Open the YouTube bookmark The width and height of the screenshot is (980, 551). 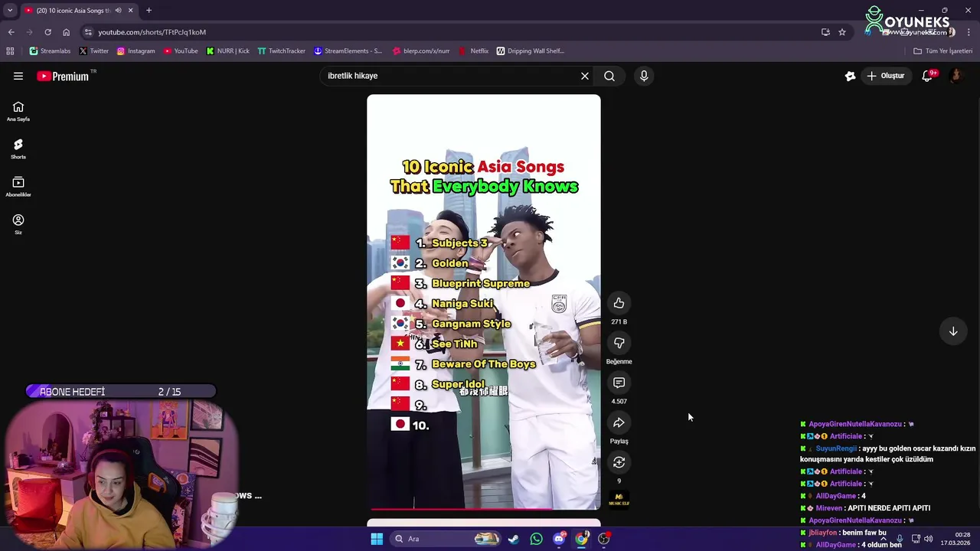pyautogui.click(x=181, y=51)
